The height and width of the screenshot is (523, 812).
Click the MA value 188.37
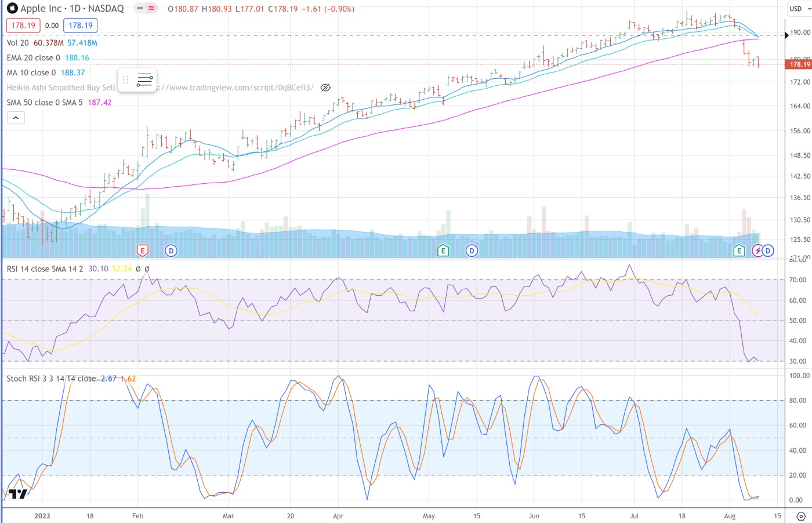(x=73, y=73)
